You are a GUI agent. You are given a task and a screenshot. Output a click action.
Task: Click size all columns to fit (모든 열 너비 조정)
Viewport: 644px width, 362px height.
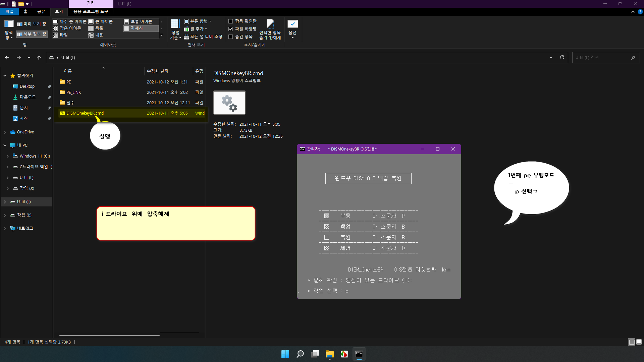pyautogui.click(x=203, y=37)
